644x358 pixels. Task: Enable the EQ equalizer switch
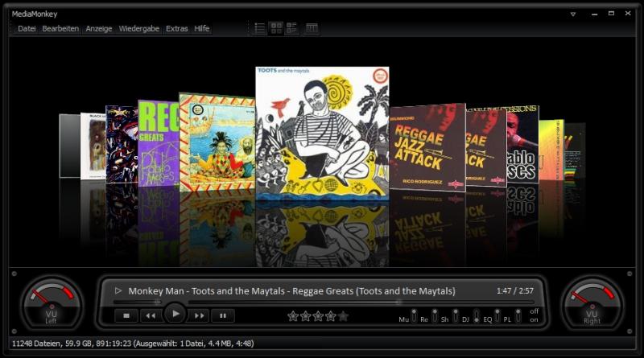[x=497, y=315]
